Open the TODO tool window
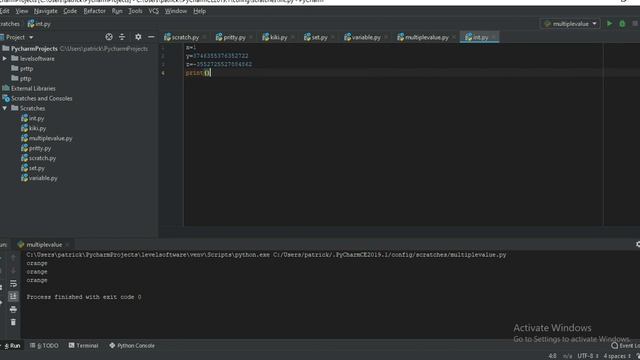This screenshot has width=640, height=360. (x=44, y=346)
